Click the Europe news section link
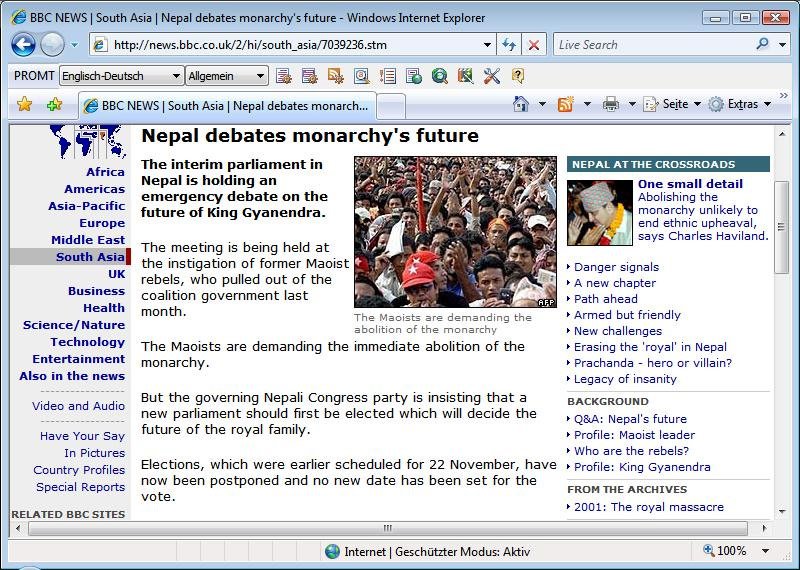 coord(102,223)
